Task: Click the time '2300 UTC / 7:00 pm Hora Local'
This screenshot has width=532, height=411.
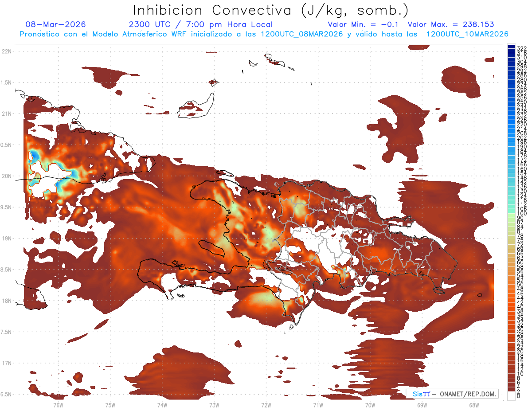Action: click(x=201, y=24)
